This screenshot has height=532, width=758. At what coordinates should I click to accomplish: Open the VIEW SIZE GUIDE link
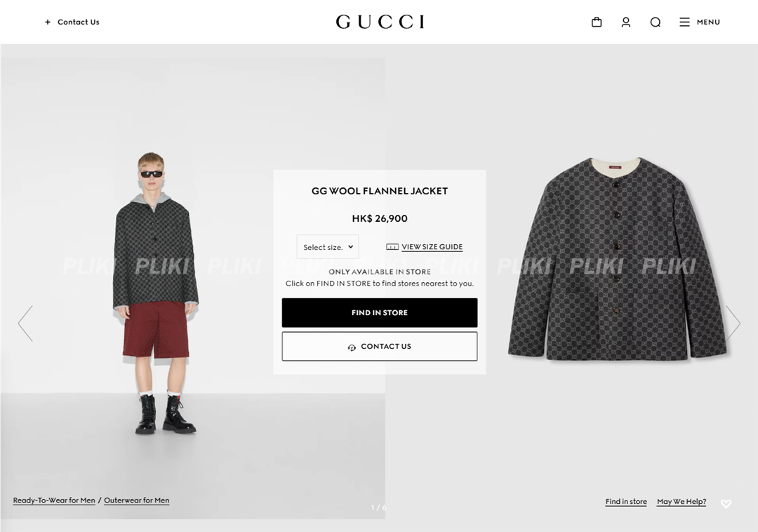click(432, 247)
